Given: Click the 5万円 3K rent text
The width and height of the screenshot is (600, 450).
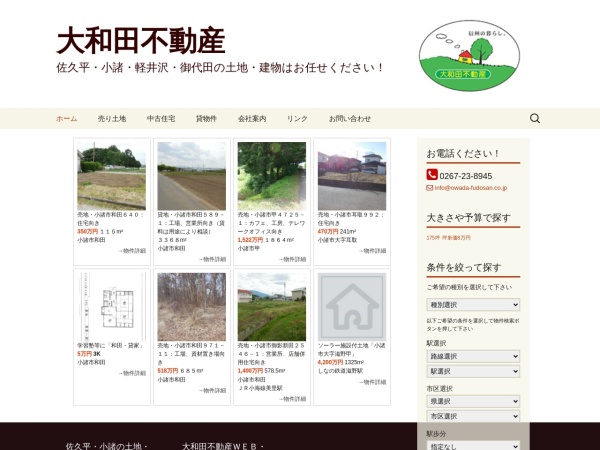Looking at the screenshot, I should click(x=89, y=354).
